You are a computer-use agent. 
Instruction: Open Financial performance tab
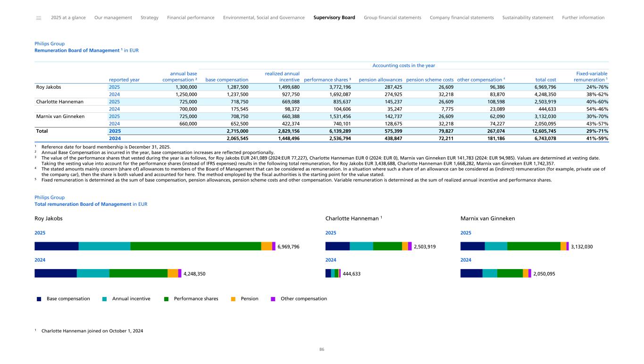coord(191,17)
